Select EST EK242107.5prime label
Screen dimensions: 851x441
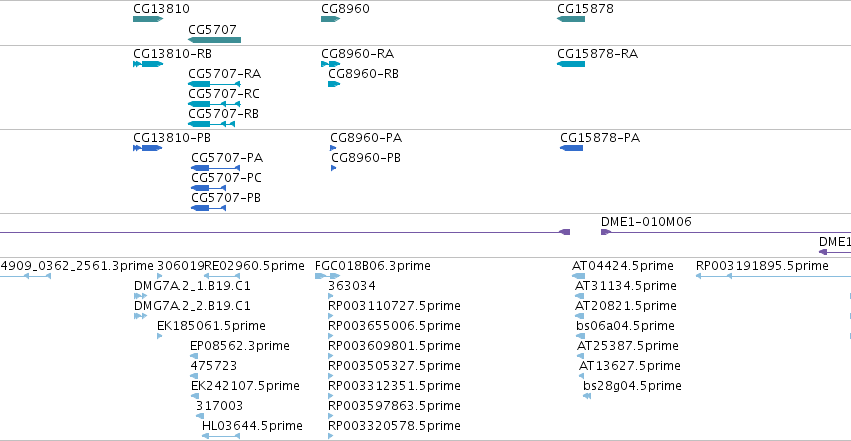pyautogui.click(x=245, y=386)
